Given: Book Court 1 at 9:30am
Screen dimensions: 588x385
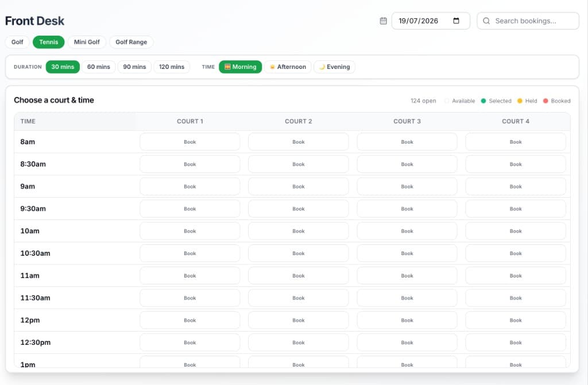Looking at the screenshot, I should [189, 209].
